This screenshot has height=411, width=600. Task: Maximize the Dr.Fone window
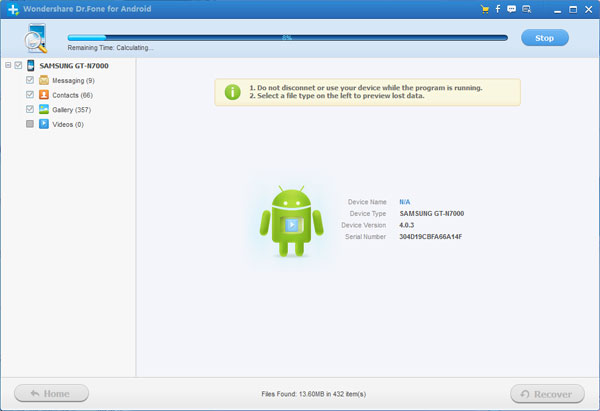pyautogui.click(x=573, y=10)
